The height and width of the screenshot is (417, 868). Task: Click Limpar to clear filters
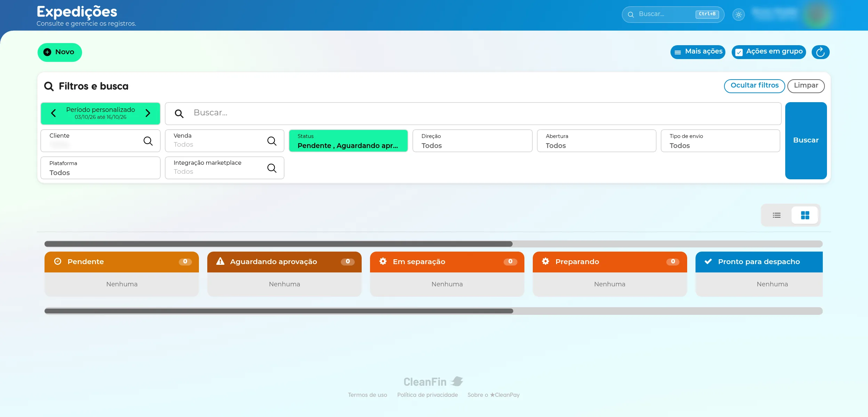click(x=806, y=86)
